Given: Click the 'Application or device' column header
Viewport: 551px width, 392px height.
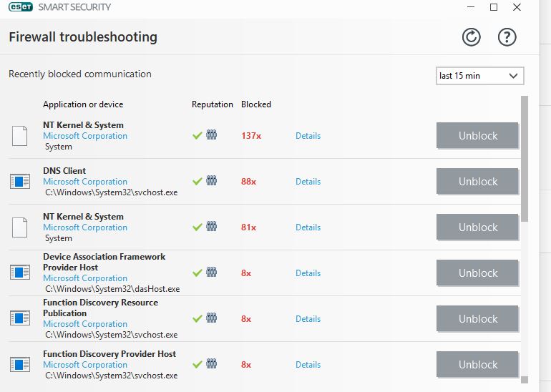Looking at the screenshot, I should 83,104.
